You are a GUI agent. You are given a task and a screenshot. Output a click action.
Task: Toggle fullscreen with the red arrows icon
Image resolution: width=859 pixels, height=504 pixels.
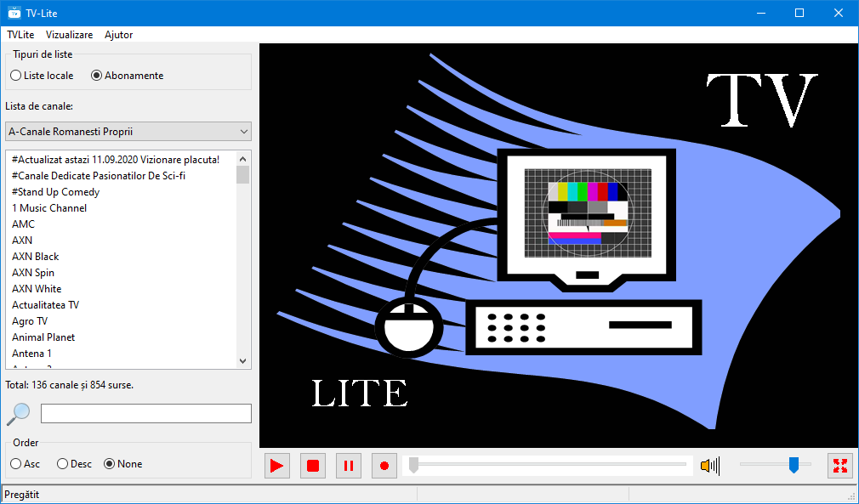[839, 466]
